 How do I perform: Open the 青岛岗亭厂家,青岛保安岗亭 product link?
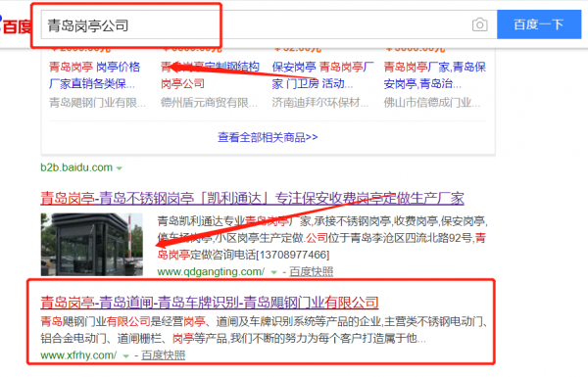[x=434, y=75]
